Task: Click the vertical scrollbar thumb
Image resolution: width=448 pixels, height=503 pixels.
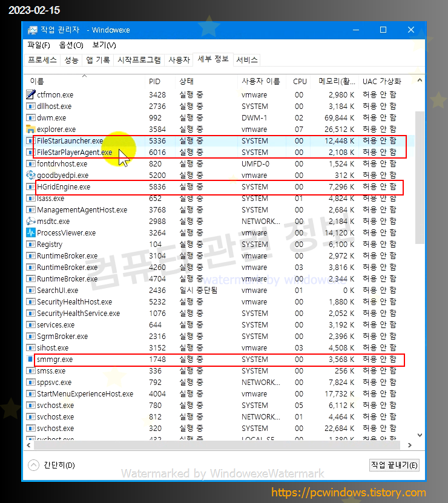Action: coord(420,178)
